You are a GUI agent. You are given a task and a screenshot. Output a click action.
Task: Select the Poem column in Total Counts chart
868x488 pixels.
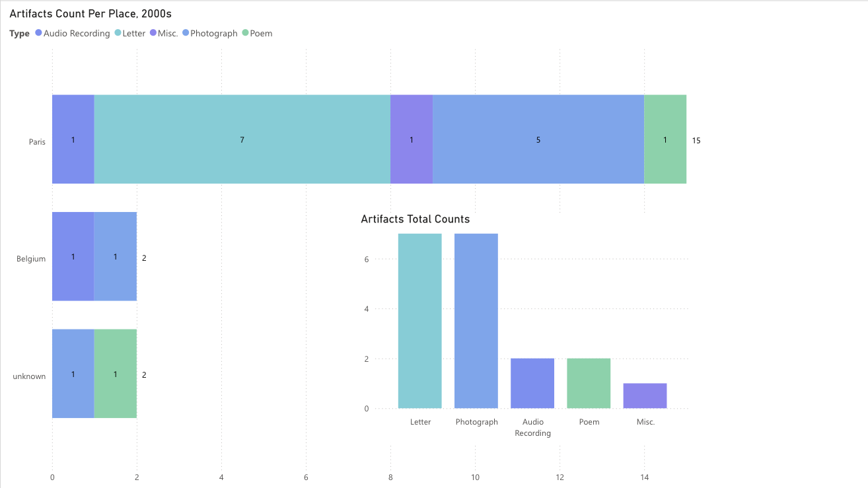point(589,384)
